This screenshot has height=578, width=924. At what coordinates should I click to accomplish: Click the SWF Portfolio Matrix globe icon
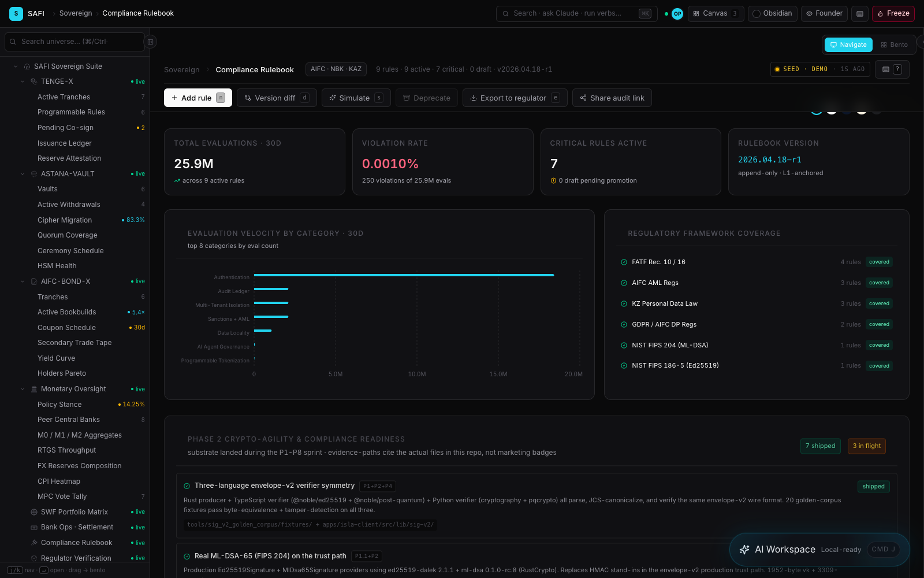click(x=33, y=512)
